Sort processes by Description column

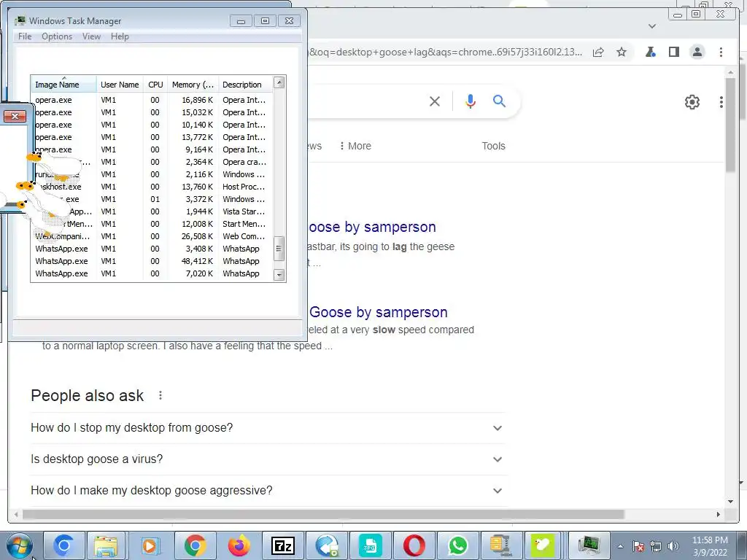tap(246, 85)
